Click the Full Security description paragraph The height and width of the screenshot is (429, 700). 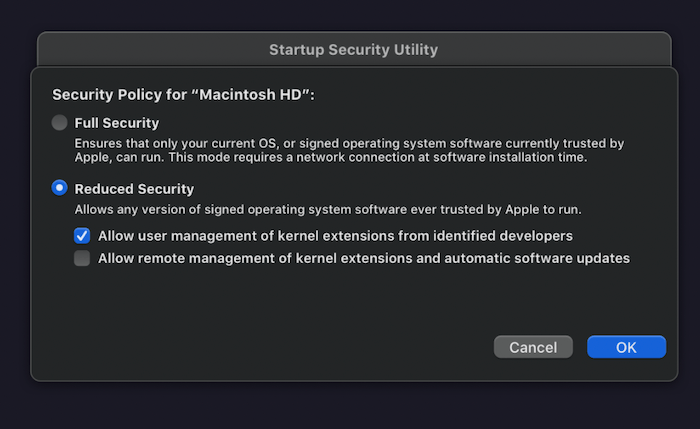click(340, 150)
